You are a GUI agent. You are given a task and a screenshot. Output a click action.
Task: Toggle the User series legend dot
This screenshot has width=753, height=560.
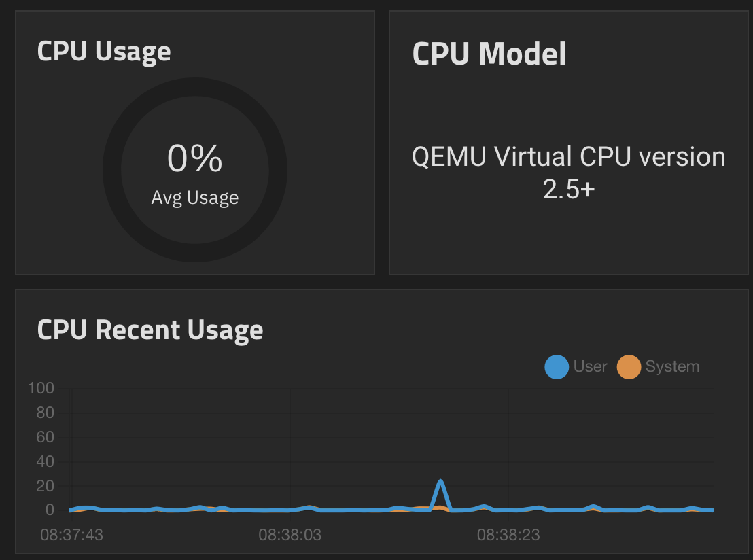click(x=557, y=367)
